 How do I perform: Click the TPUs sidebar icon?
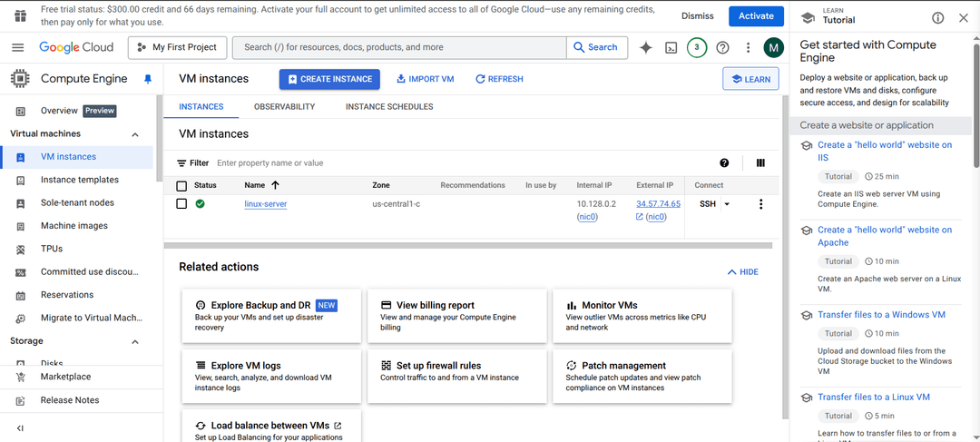pos(21,250)
